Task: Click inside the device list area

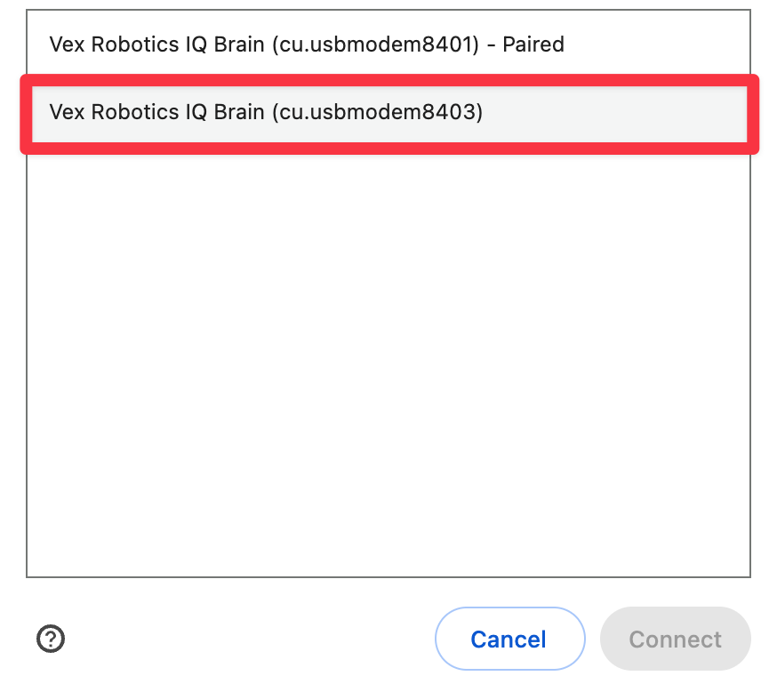Action: tap(387, 356)
